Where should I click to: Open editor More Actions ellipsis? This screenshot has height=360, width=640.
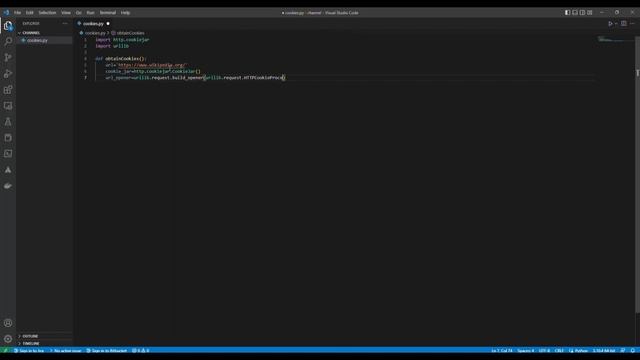coord(632,24)
